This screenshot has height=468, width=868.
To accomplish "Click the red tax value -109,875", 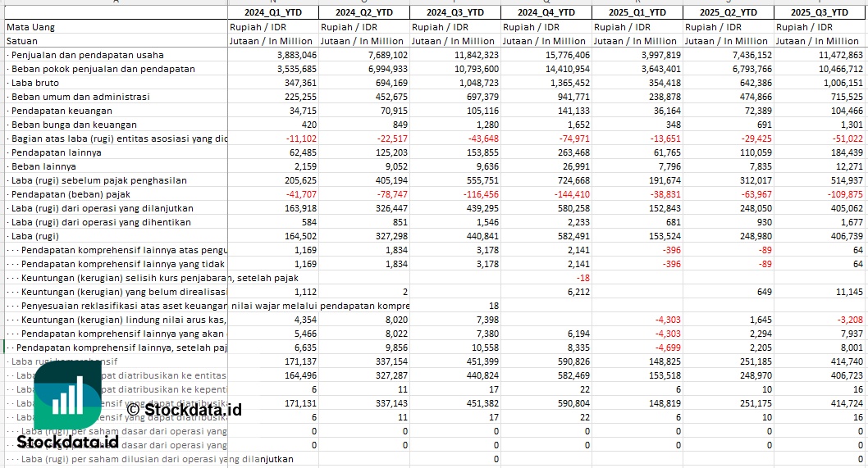I will [x=845, y=194].
